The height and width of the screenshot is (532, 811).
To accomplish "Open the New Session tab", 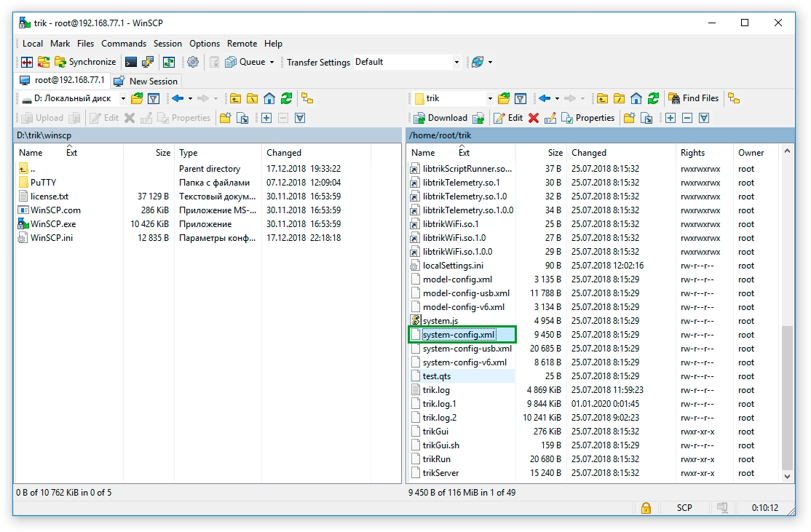I will (x=146, y=82).
